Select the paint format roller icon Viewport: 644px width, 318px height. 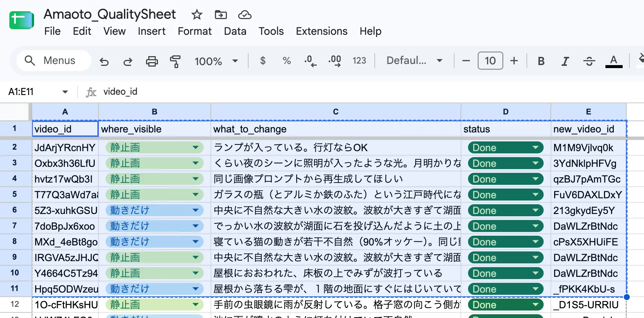click(175, 61)
